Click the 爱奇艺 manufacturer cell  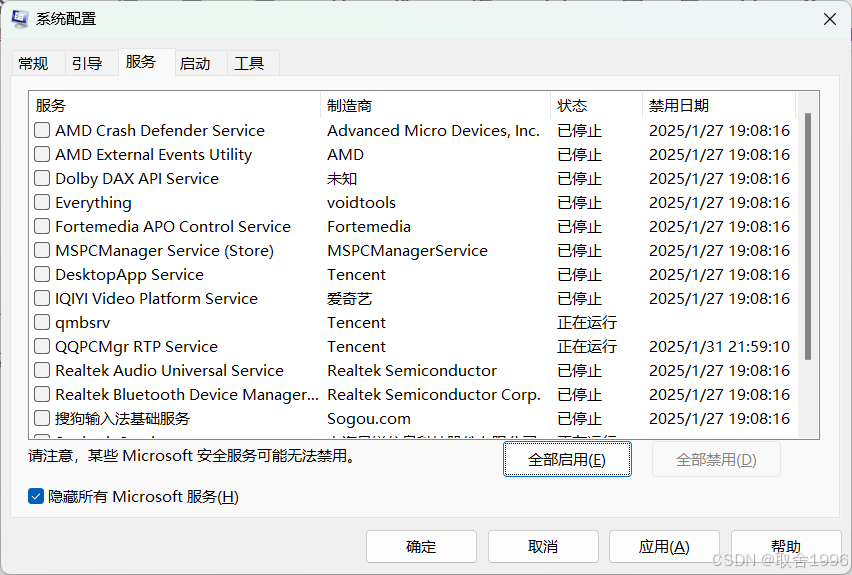click(349, 298)
